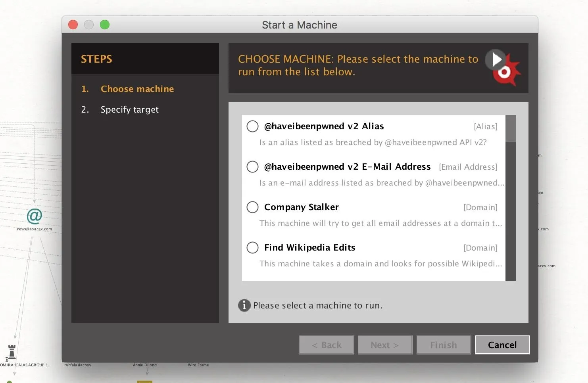Click the 'news@spacex.com' label in graph

pos(35,229)
